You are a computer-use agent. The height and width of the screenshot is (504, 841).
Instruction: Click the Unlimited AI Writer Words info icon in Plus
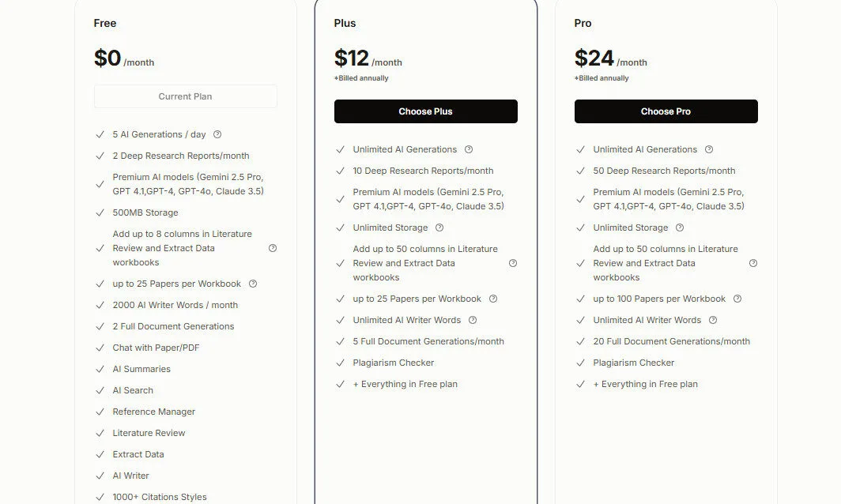pos(472,320)
